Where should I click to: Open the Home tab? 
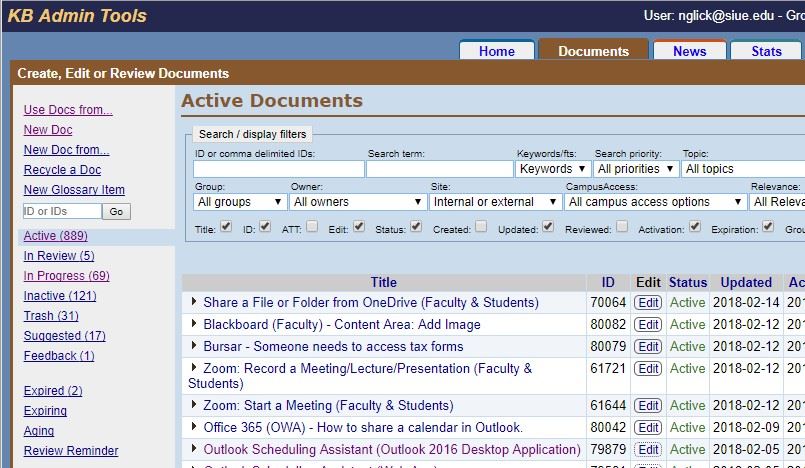coord(496,51)
